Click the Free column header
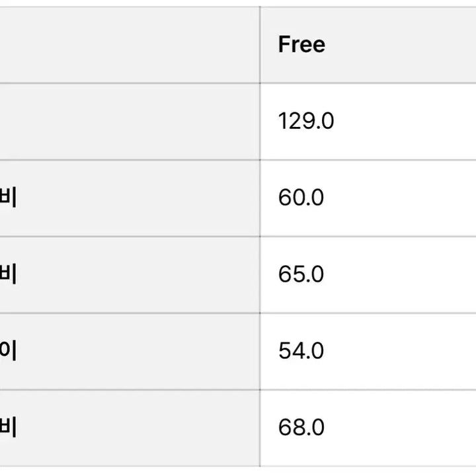 301,45
